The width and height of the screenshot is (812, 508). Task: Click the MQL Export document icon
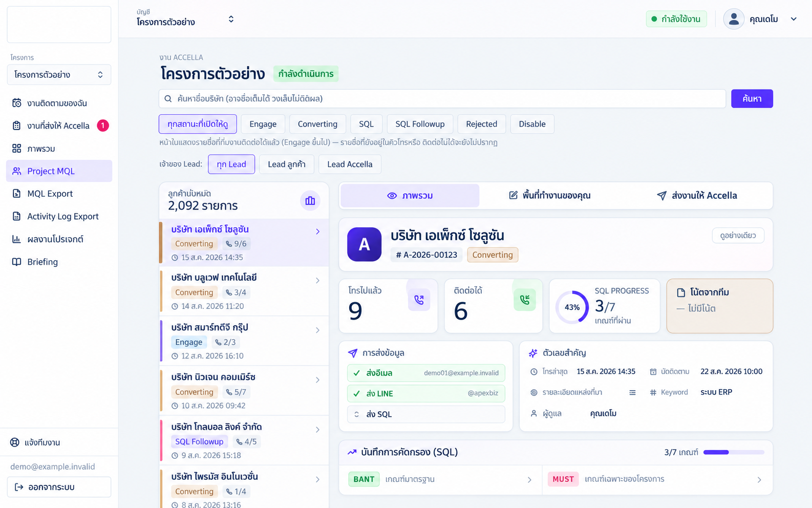pos(17,194)
